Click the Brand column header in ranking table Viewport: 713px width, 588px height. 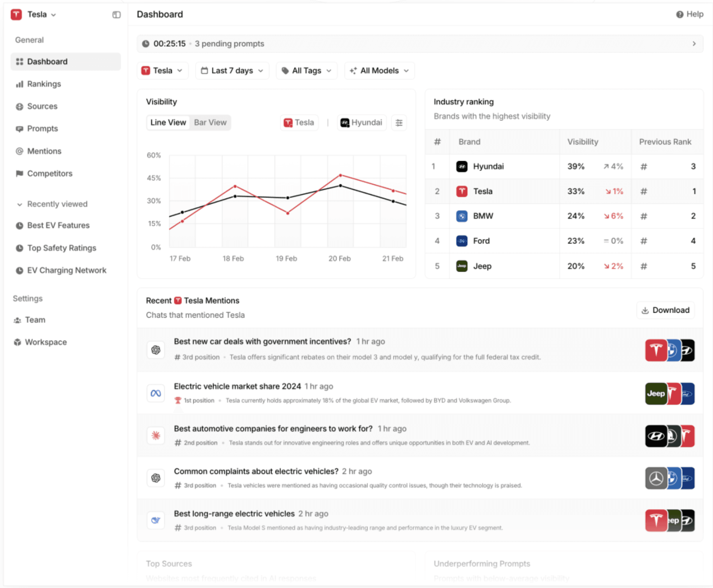(x=469, y=142)
